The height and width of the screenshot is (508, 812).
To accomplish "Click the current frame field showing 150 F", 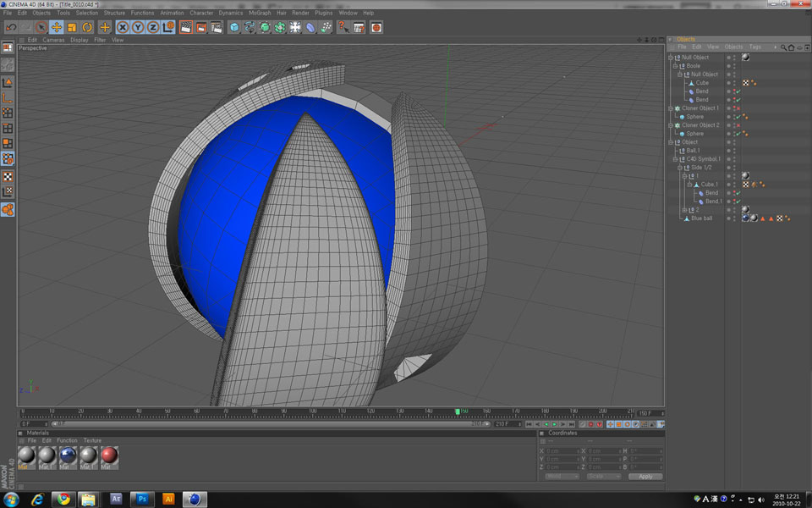I will (x=650, y=414).
